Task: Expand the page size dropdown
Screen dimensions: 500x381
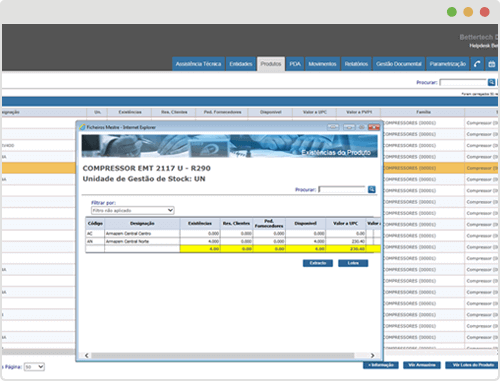Action: [34, 367]
